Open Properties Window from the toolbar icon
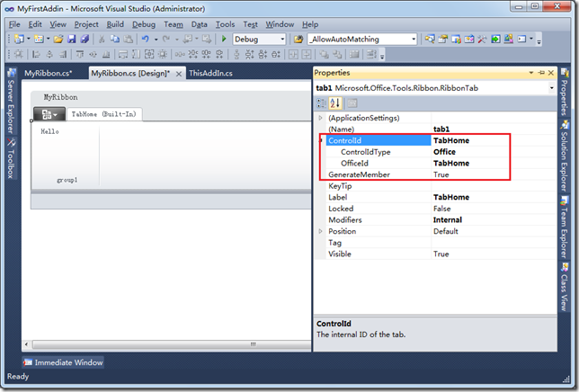The width and height of the screenshot is (579, 392). tap(442, 39)
